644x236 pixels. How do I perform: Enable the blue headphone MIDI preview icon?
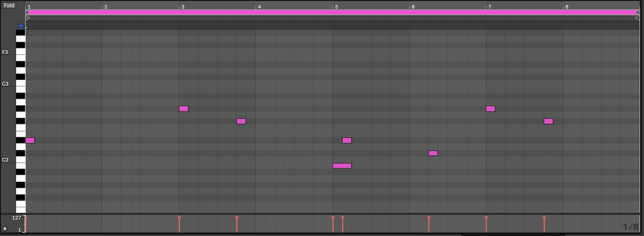point(20,26)
